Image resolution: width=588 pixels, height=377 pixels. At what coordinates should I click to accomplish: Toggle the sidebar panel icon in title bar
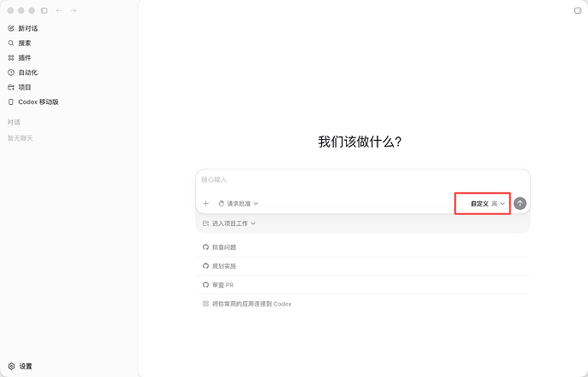[44, 10]
